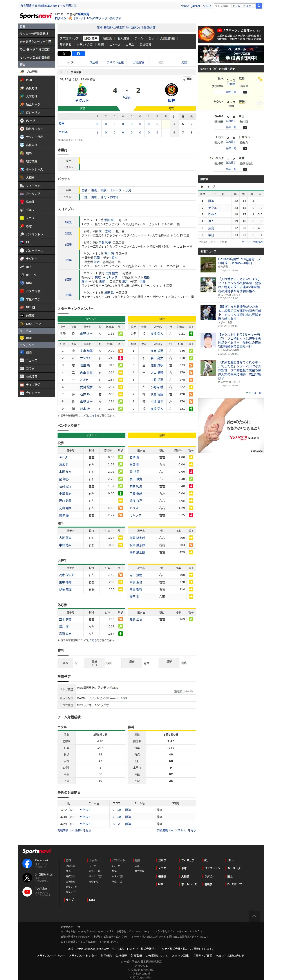This screenshot has width=282, height=980.
Task: Click the MLB icon in the sidebar
Action: tap(22, 80)
